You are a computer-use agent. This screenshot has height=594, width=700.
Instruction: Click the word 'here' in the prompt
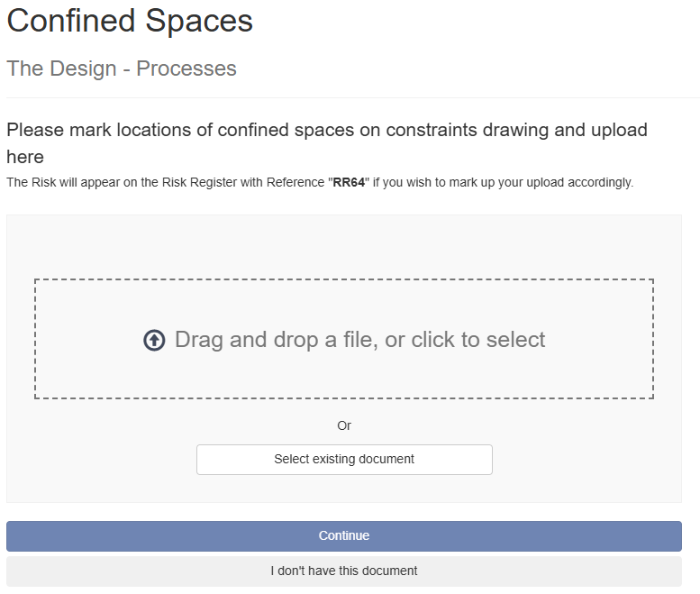[25, 157]
